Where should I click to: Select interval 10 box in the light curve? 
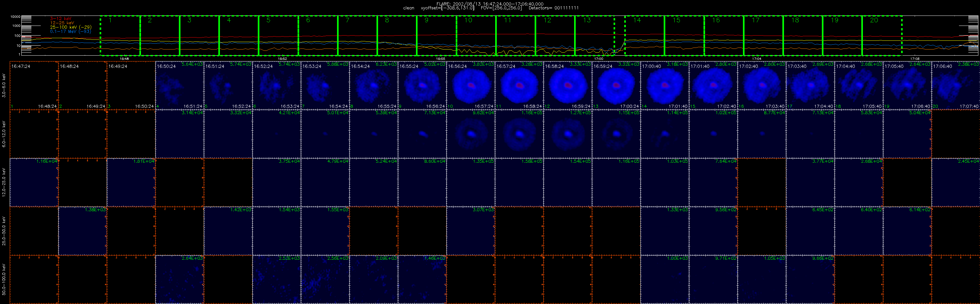click(x=476, y=36)
